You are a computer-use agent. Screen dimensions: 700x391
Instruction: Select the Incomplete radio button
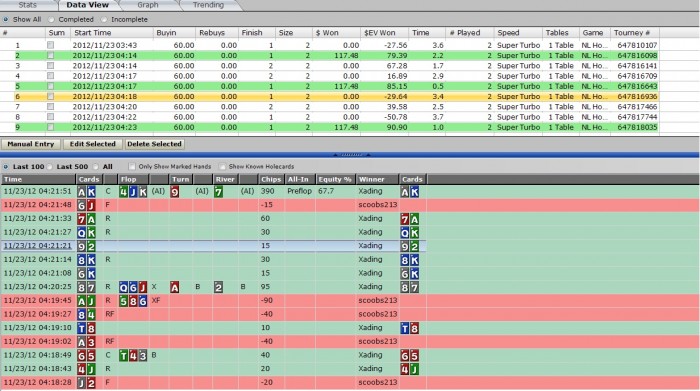tap(104, 20)
